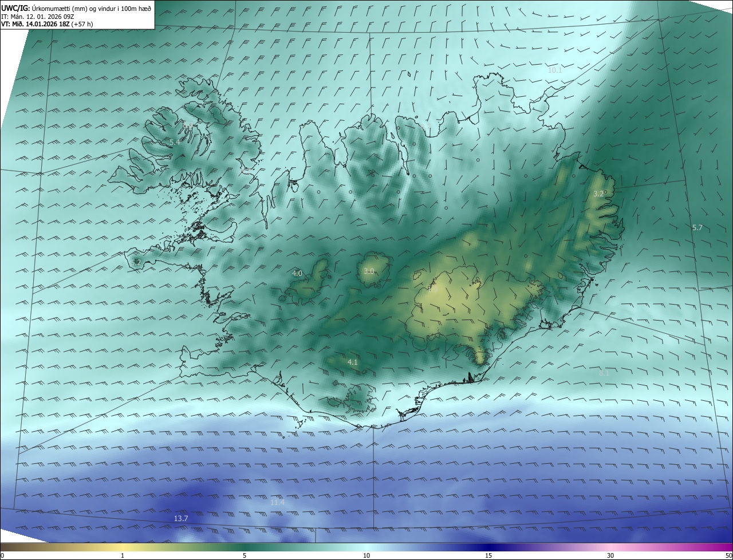Click the 8.1 value label southeast offshore
Viewport: 733px width, 560px height.
pyautogui.click(x=604, y=373)
